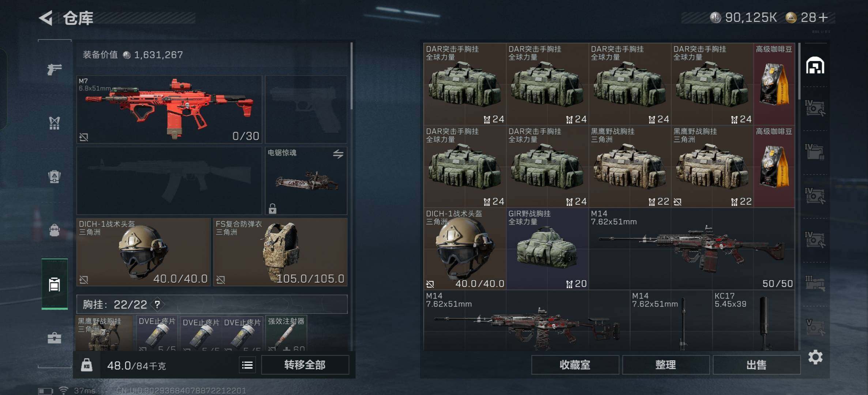Viewport: 868px width, 395px height.
Task: Click the weight lock KG icon
Action: (87, 365)
